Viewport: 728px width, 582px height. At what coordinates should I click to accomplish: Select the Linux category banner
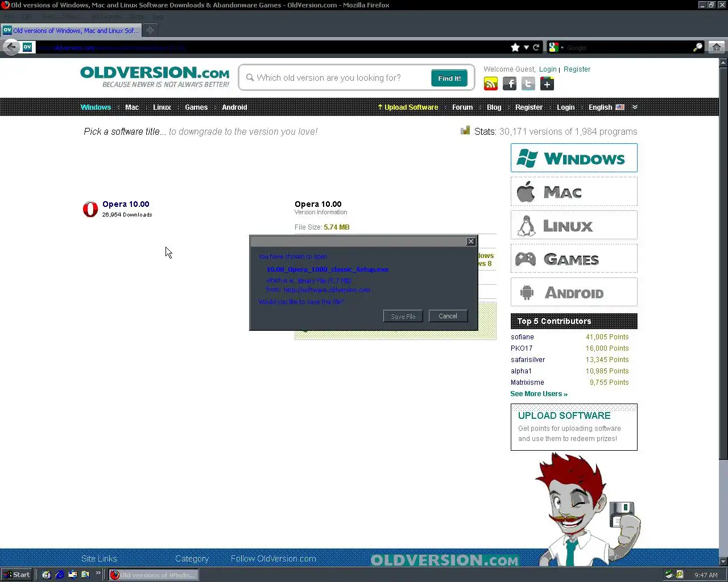574,225
